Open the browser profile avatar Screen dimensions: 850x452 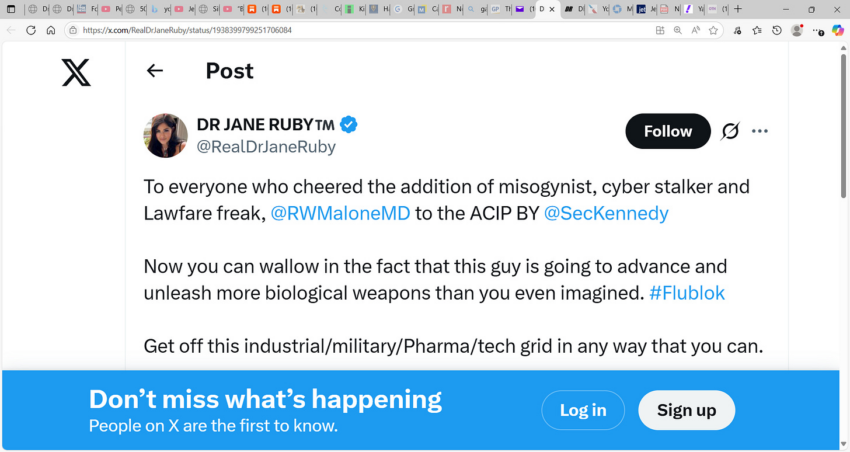coord(797,30)
